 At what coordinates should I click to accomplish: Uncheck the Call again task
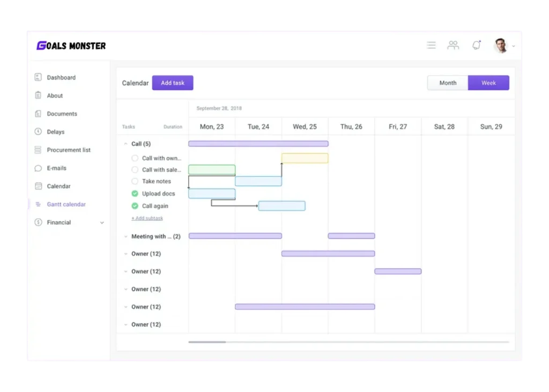tap(135, 206)
